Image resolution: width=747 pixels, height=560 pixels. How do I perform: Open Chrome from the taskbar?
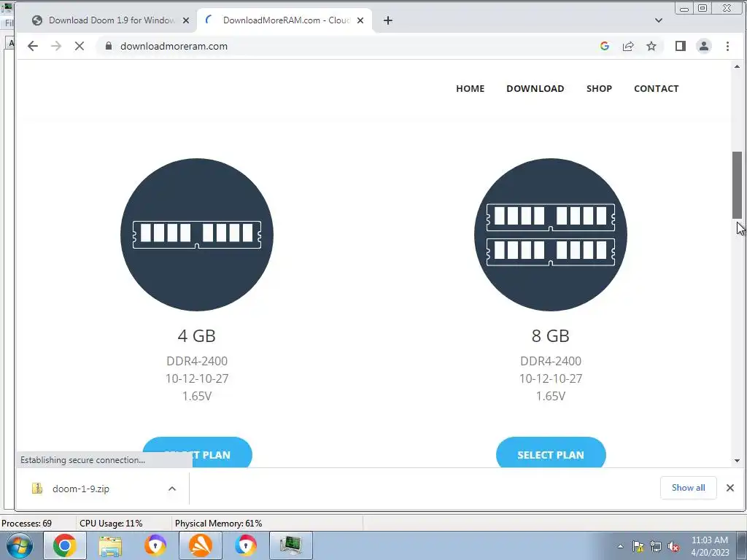coord(65,545)
